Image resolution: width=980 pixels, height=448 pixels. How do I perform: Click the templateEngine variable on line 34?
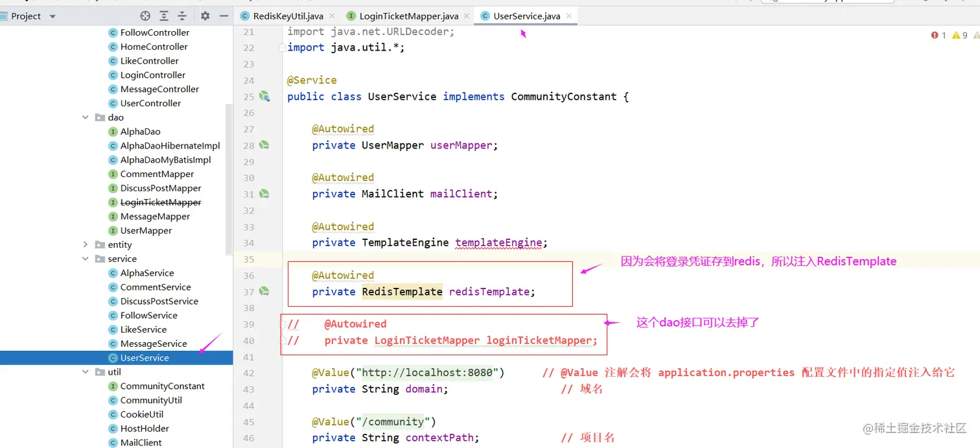point(498,242)
